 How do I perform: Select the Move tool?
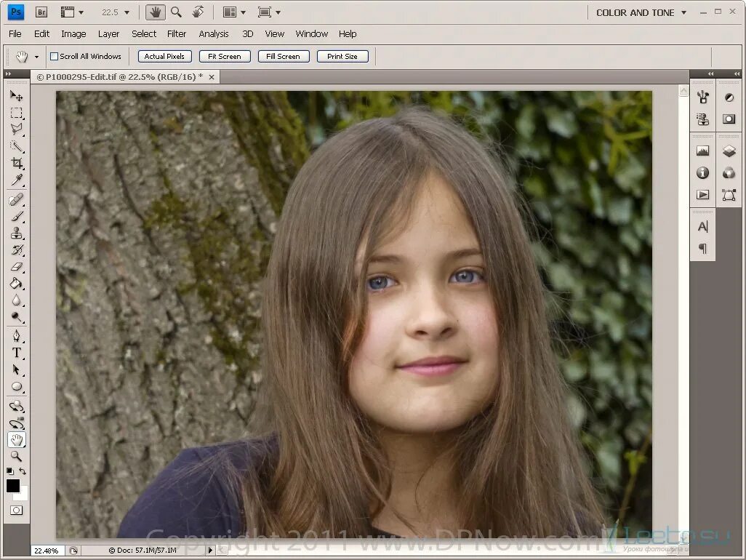point(17,96)
